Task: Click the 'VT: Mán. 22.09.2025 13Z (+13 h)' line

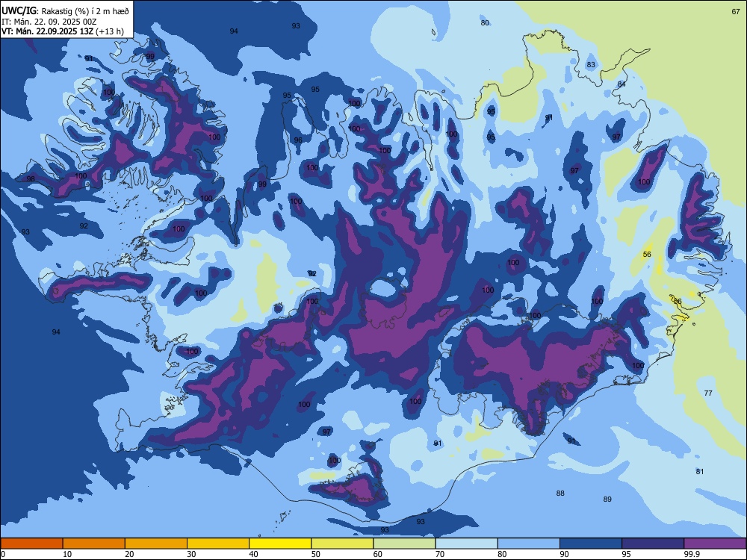Action: coord(63,31)
